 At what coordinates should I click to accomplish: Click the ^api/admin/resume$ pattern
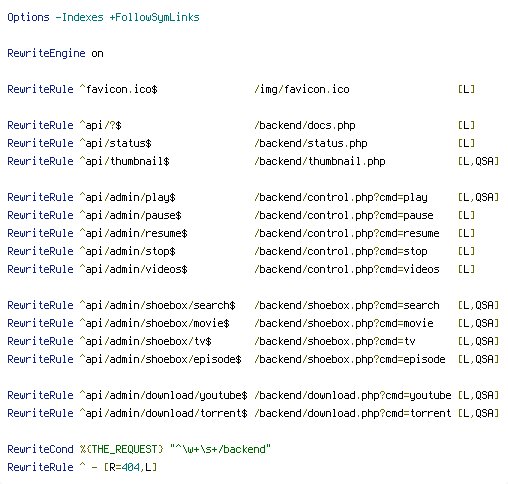tap(134, 233)
